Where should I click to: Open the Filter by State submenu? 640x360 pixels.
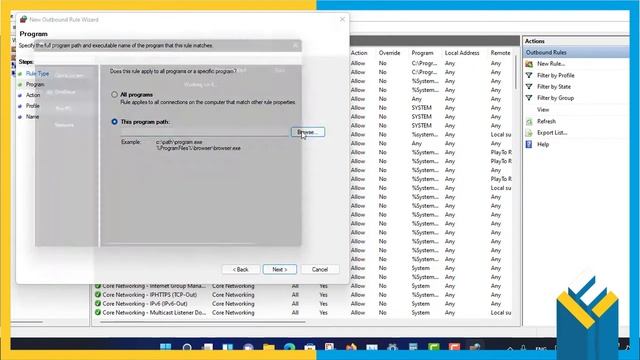pyautogui.click(x=554, y=87)
